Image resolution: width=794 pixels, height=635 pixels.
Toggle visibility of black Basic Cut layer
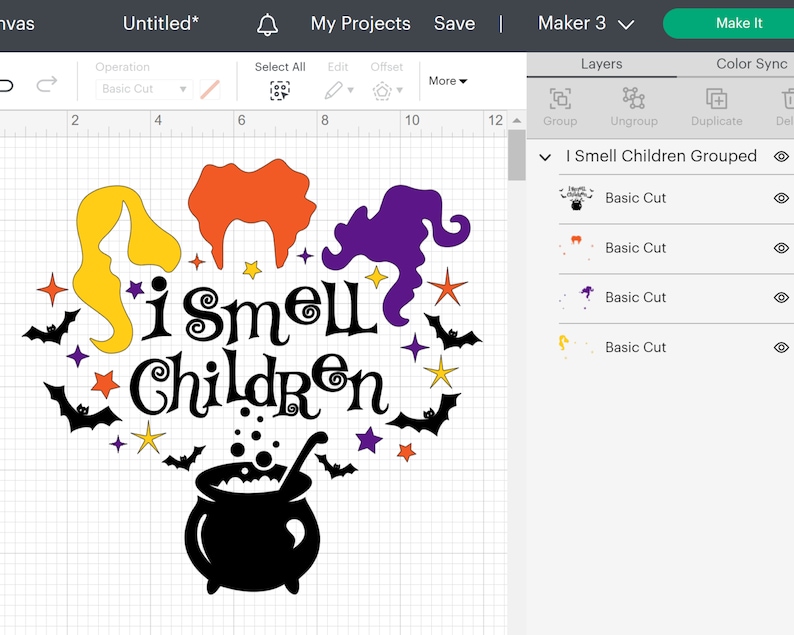781,198
